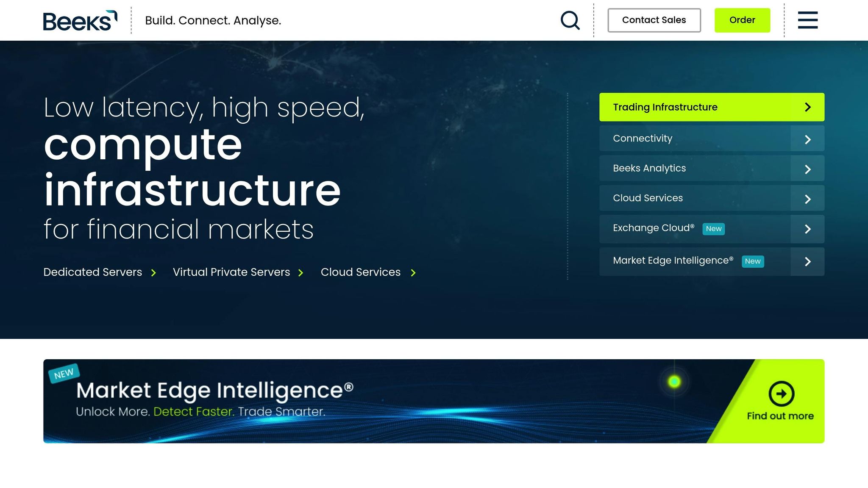Select the Exchange Cloud menu item
This screenshot has height=488, width=868.
point(653,228)
